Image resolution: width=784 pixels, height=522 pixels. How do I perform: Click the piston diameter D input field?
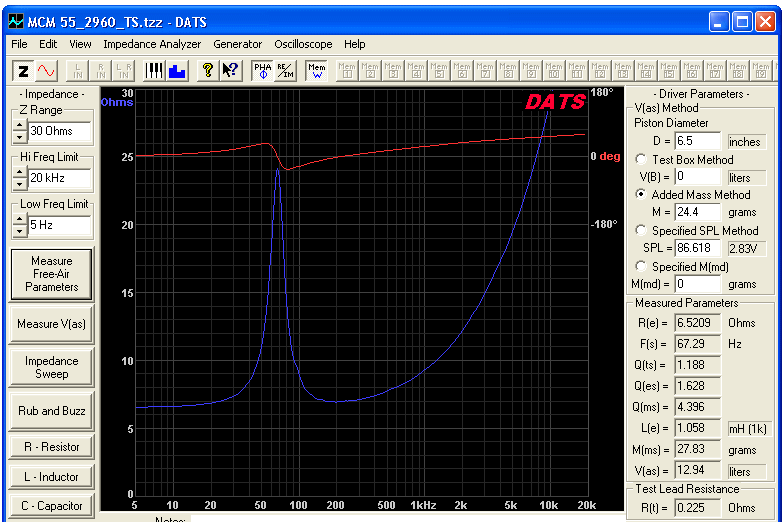click(698, 141)
